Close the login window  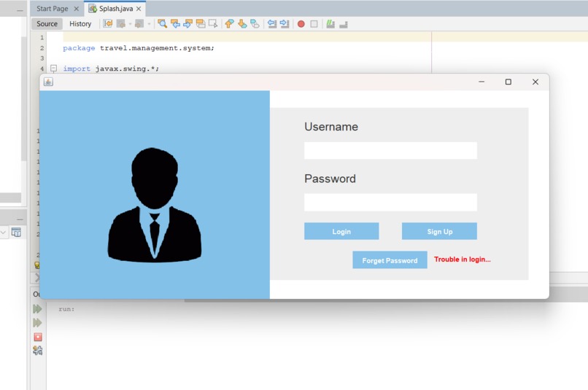[535, 82]
